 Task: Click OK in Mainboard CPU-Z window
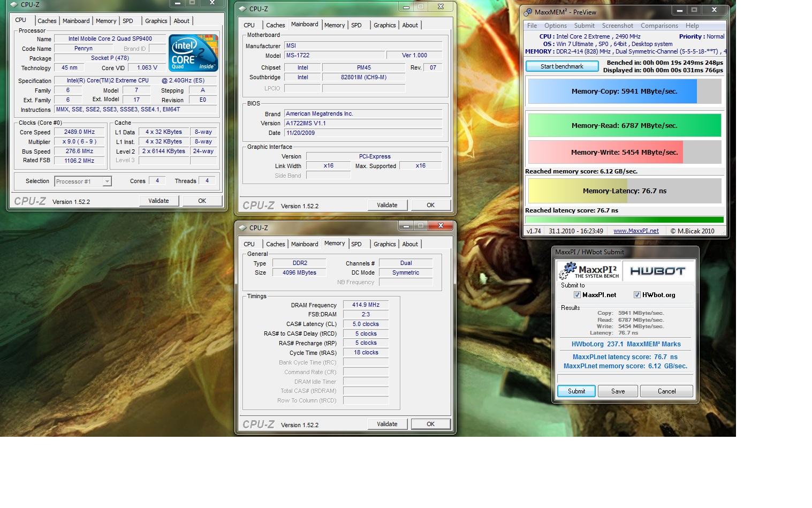[430, 205]
